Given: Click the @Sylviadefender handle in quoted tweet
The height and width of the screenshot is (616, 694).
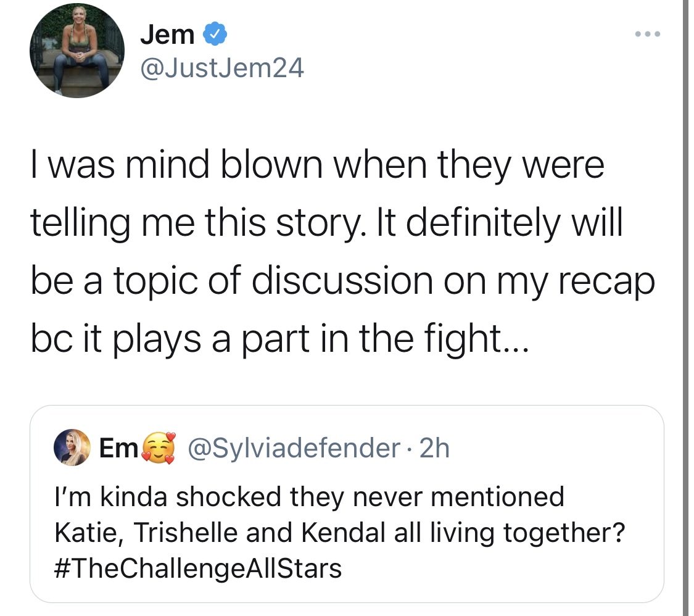Looking at the screenshot, I should [x=294, y=448].
